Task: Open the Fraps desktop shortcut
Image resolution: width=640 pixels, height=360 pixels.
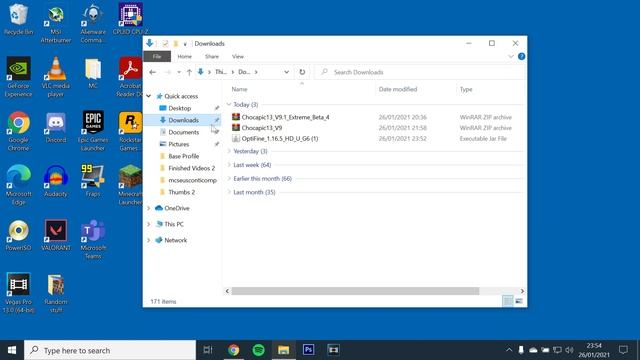Action: tap(93, 181)
